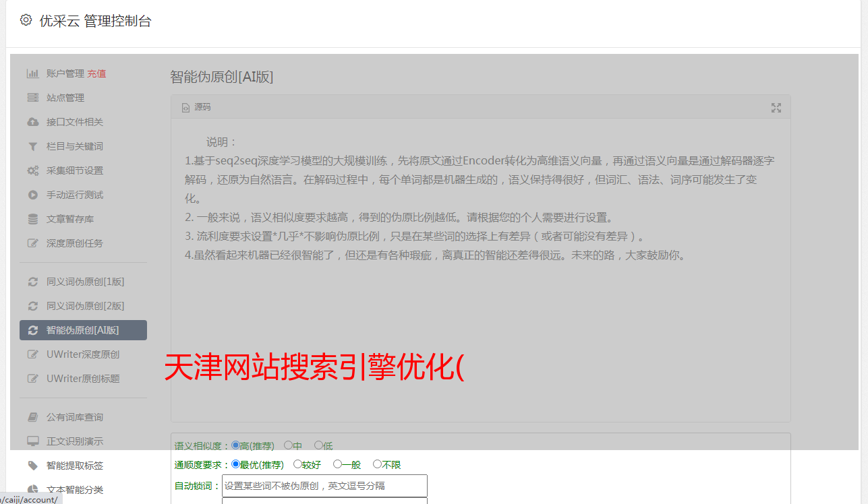Viewport: 868px width, 504px height.
Task: Open 手动运行测试 menu item
Action: 75,195
